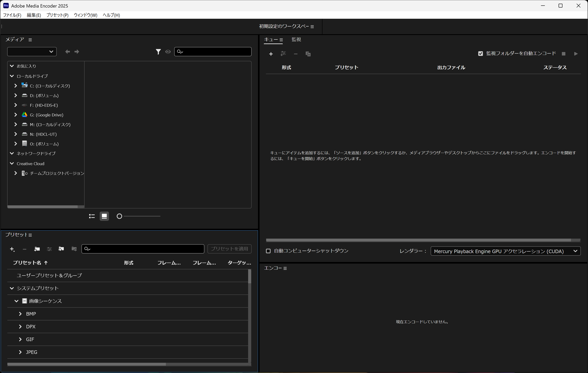Click the queue panel horizontal scrollbar
The image size is (588, 373).
pyautogui.click(x=418, y=240)
